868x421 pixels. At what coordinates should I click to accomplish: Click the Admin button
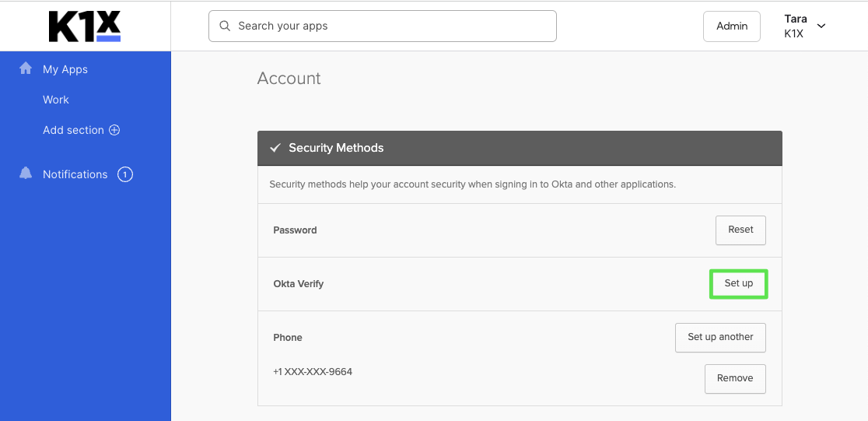(731, 26)
